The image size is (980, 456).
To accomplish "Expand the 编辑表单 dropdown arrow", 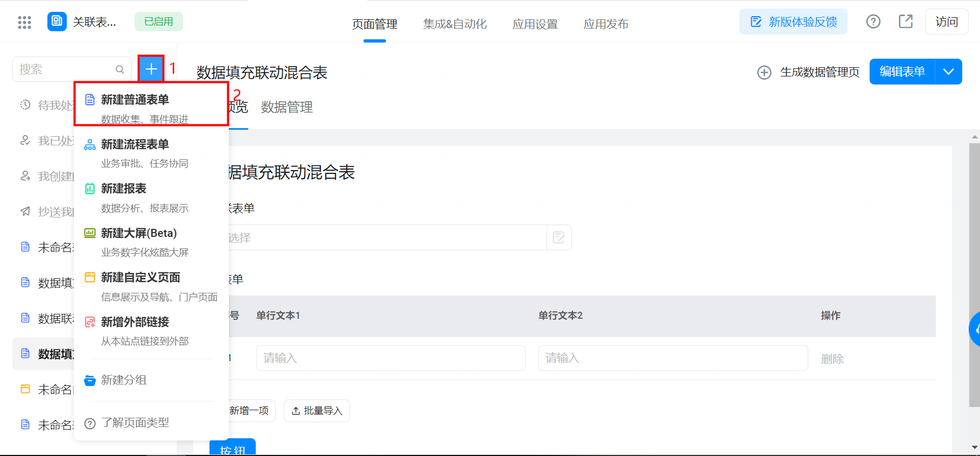I will [x=949, y=72].
